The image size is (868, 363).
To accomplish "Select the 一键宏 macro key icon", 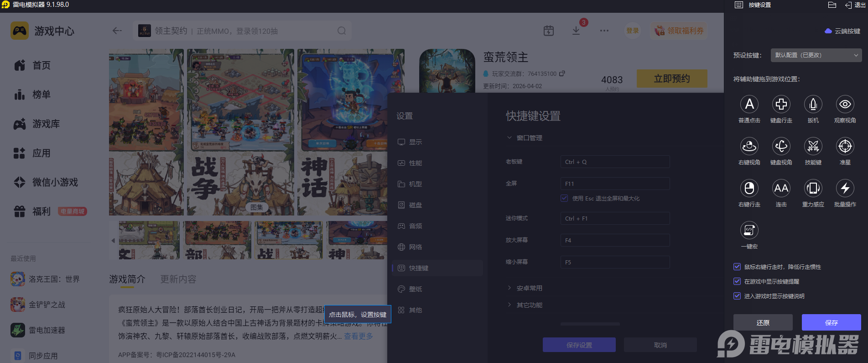I will pos(749,230).
